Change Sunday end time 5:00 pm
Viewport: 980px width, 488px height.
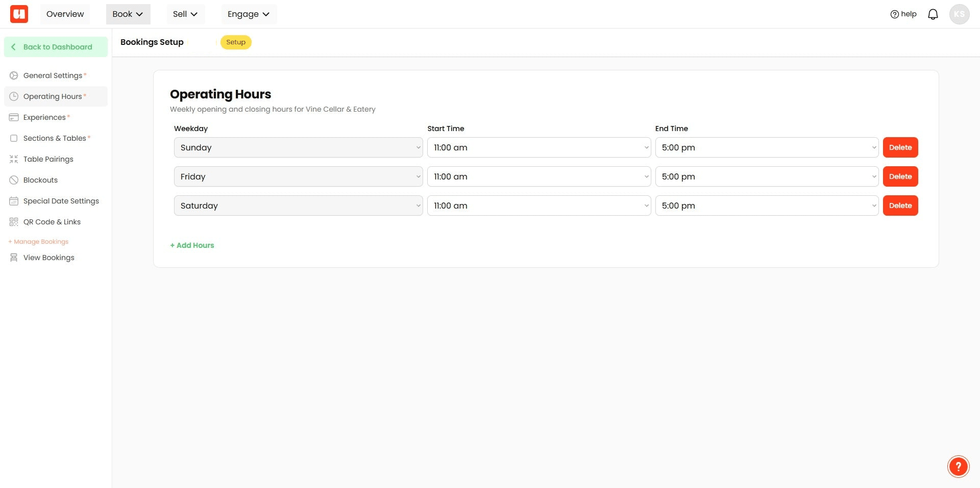(767, 147)
